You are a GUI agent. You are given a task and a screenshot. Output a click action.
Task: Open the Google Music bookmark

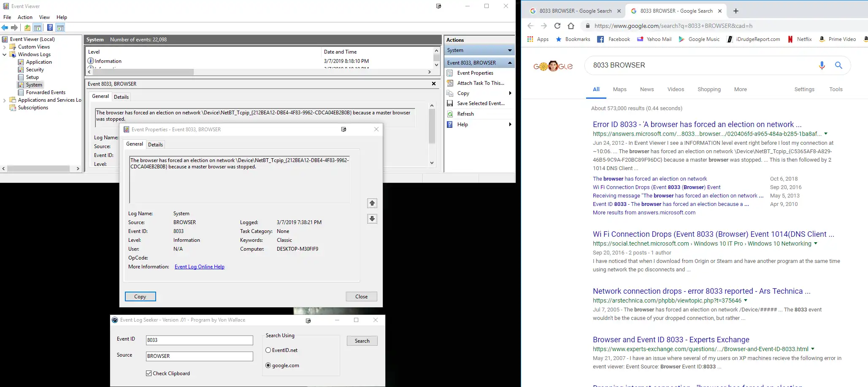point(699,39)
